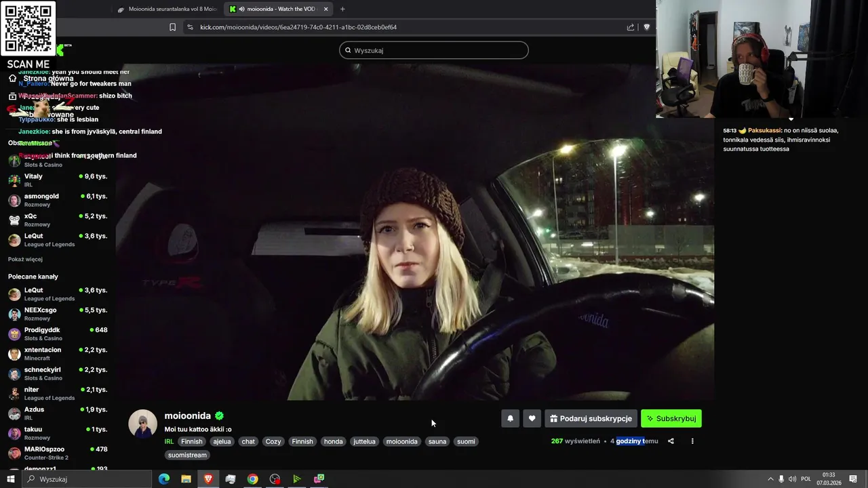Open site settings icon beside URL
This screenshot has height=488, width=868.
190,27
